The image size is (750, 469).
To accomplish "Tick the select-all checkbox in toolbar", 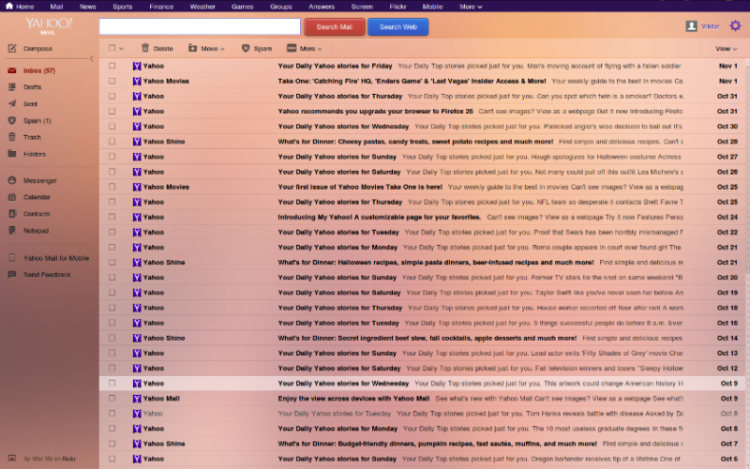I will point(112,48).
